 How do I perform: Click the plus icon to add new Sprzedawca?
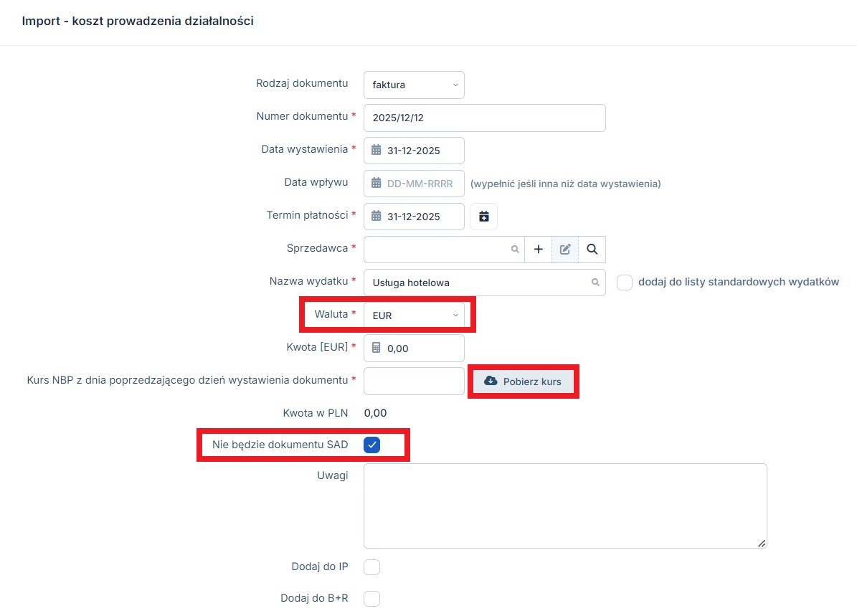tap(539, 250)
